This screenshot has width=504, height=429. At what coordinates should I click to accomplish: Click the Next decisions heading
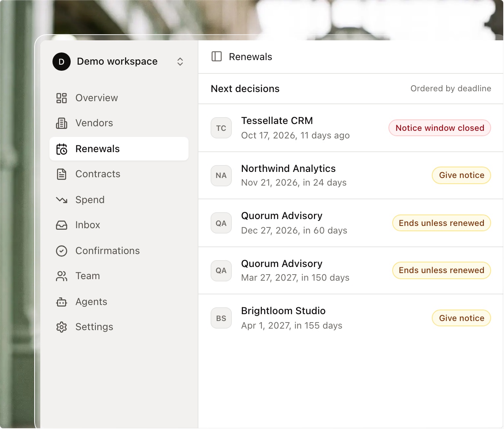tap(245, 89)
